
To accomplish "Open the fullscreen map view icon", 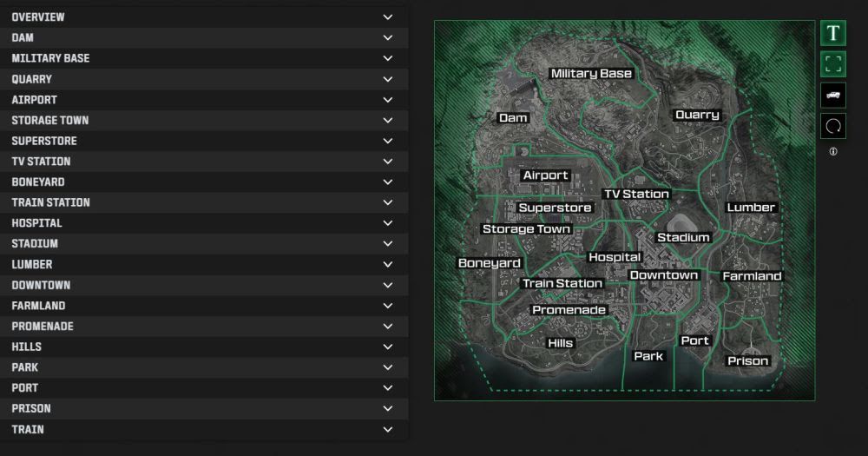I will [833, 64].
